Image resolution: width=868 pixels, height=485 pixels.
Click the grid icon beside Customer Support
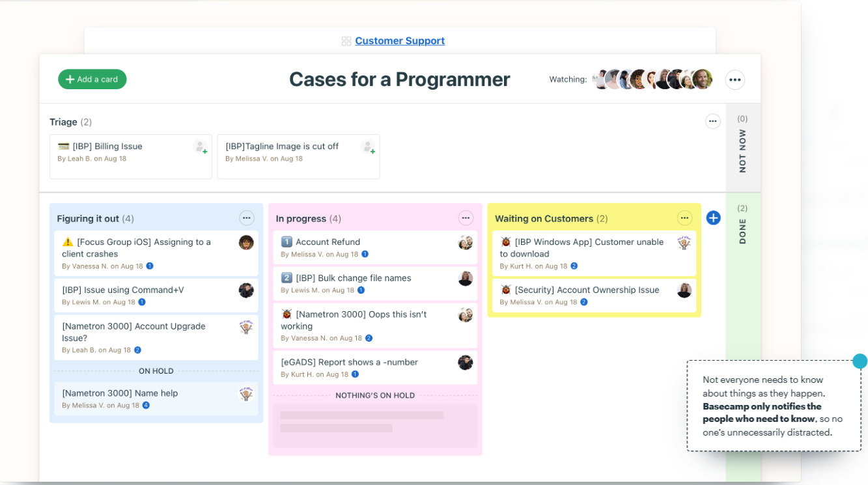(346, 40)
